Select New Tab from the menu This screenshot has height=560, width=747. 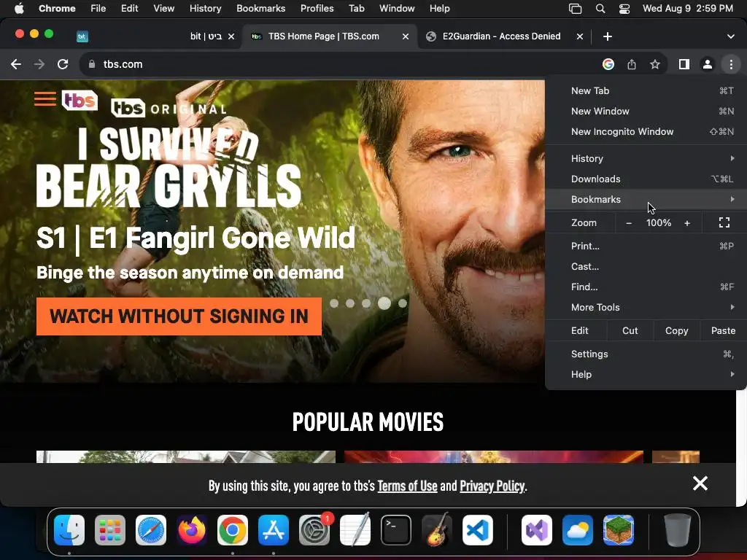(645, 91)
